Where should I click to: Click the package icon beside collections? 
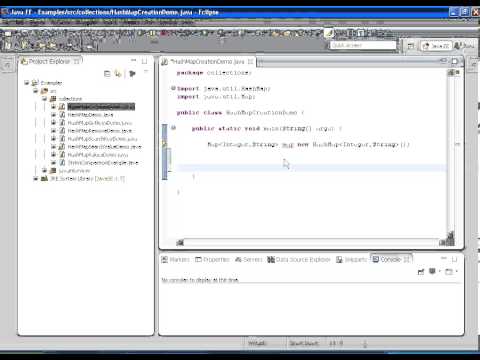53,99
